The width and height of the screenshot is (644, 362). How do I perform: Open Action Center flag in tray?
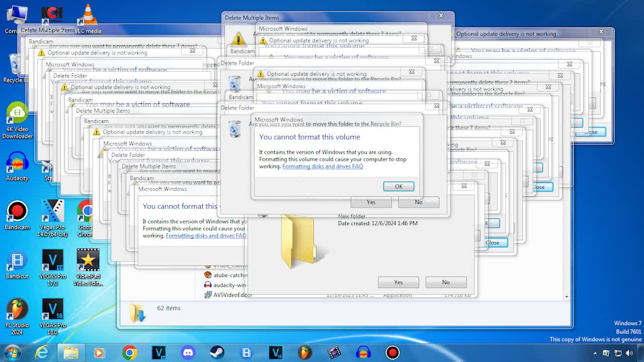(606, 353)
